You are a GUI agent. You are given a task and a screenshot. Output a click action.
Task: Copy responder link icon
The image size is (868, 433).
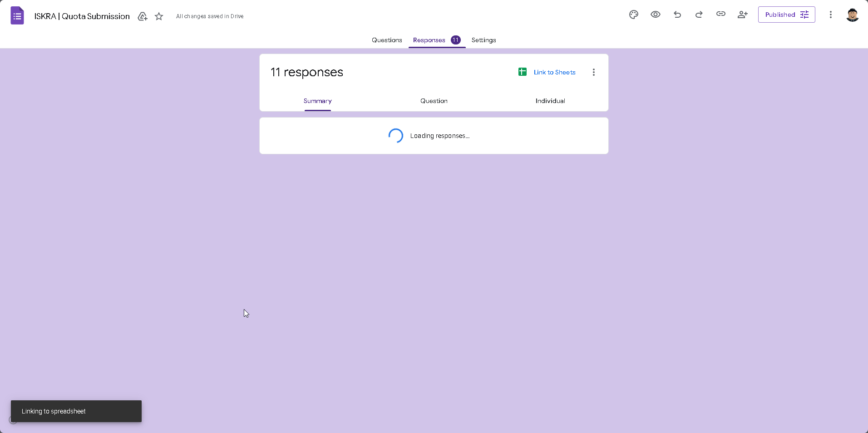(x=721, y=14)
